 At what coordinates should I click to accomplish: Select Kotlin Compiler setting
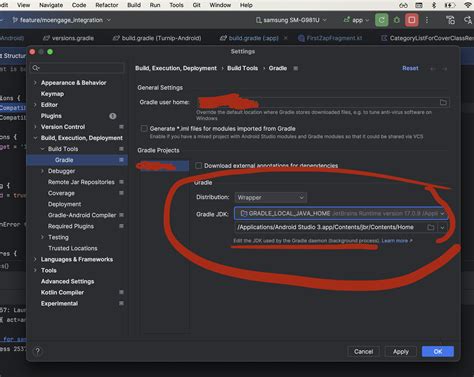(x=62, y=292)
